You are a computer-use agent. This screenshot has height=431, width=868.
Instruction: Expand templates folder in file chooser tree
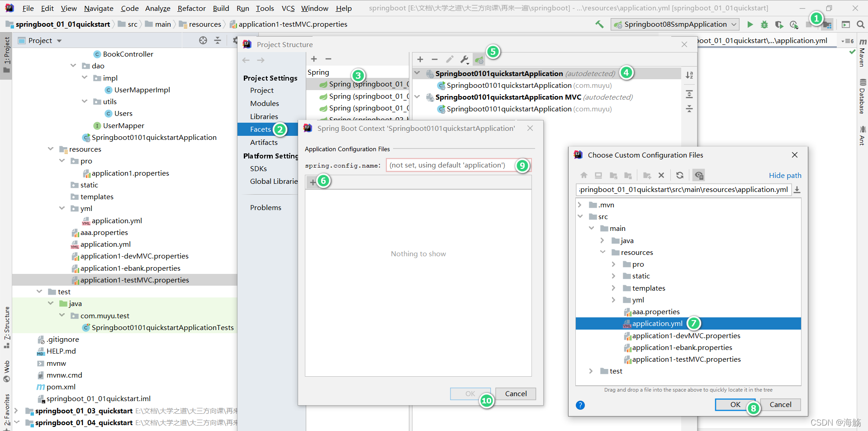(613, 288)
